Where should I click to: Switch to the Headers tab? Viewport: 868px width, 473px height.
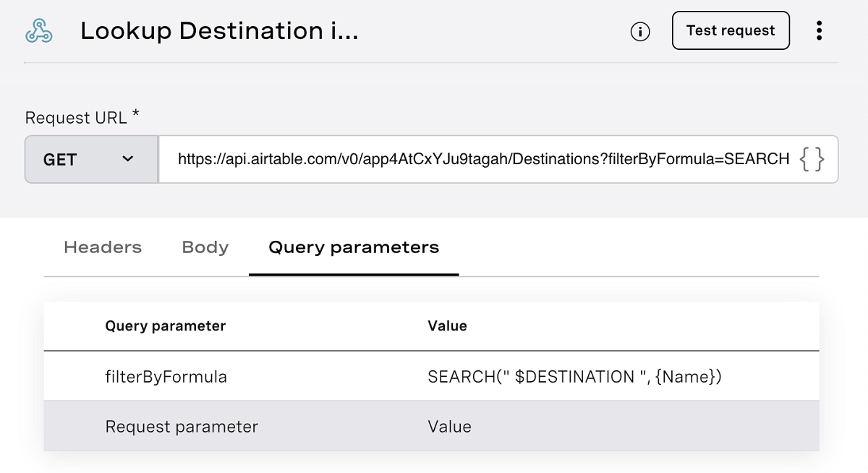103,247
